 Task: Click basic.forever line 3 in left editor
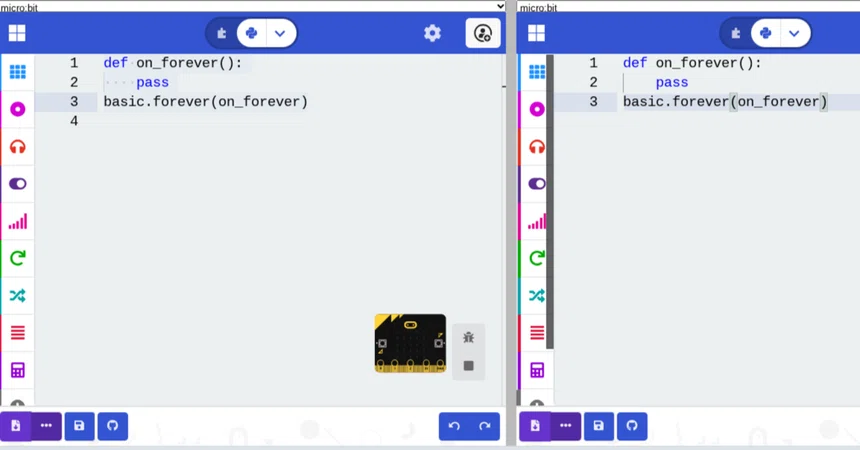pyautogui.click(x=206, y=102)
